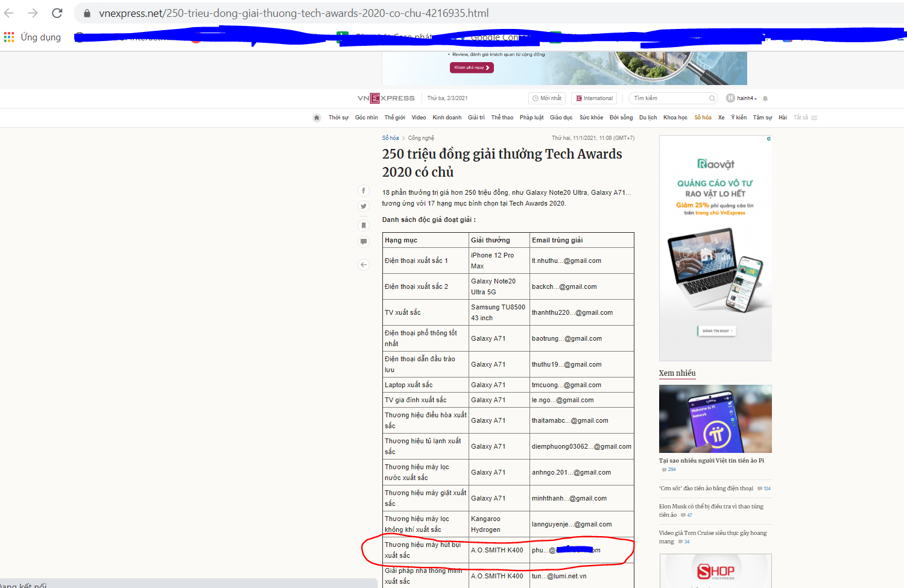Click the iPhone 12 Pro Max prize cell
Screen dimensions: 907x588
(499, 261)
